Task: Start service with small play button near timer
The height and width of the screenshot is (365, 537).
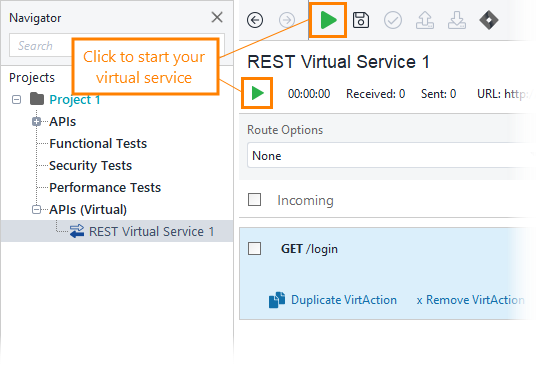Action: point(257,93)
